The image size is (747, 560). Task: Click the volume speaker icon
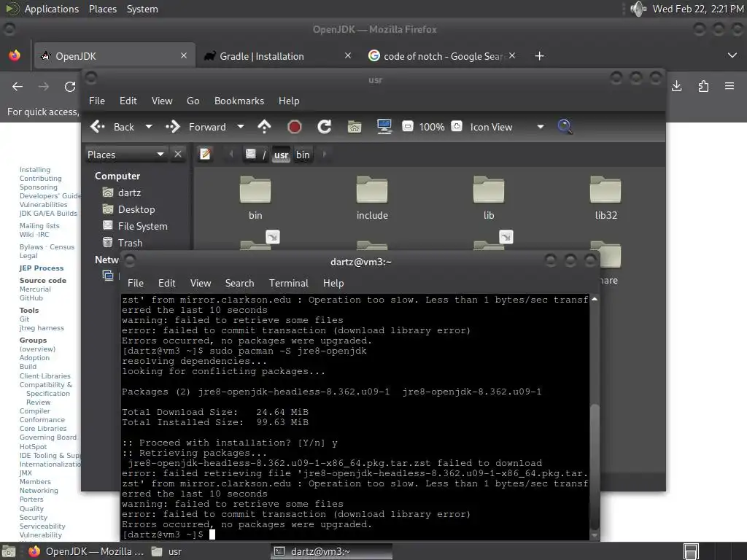point(638,9)
